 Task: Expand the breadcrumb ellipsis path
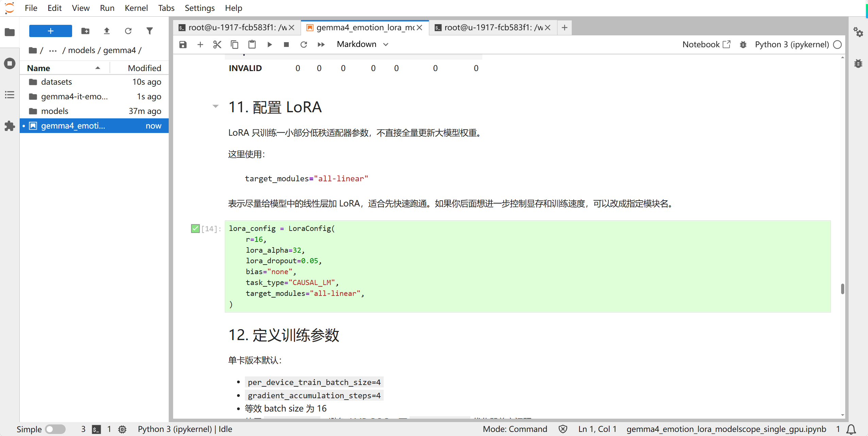[53, 51]
